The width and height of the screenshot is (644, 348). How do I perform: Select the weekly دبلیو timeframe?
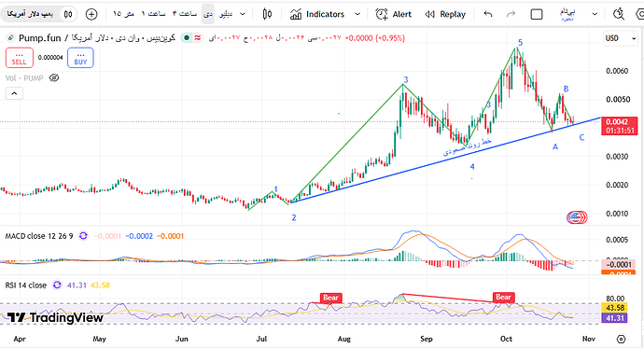[x=226, y=14]
